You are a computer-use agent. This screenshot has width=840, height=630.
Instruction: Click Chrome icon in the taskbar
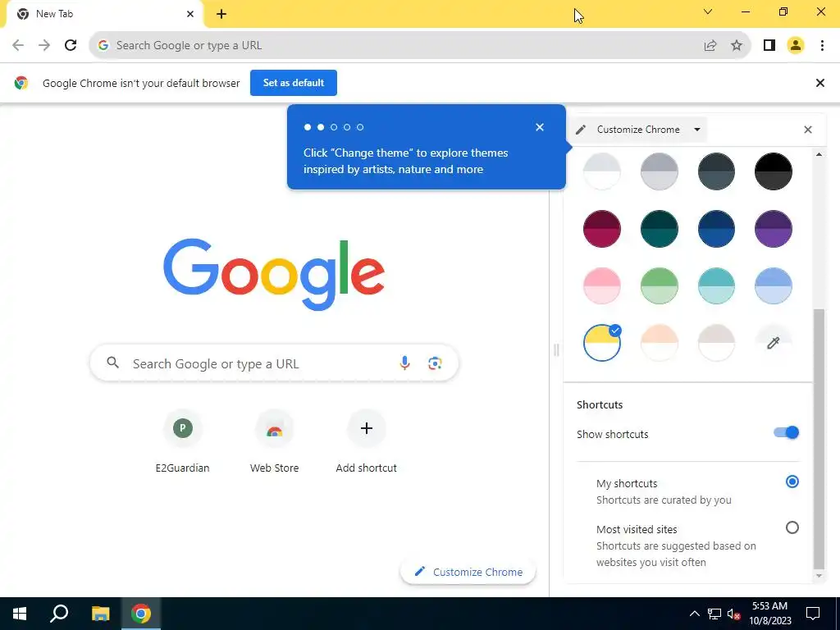point(141,614)
